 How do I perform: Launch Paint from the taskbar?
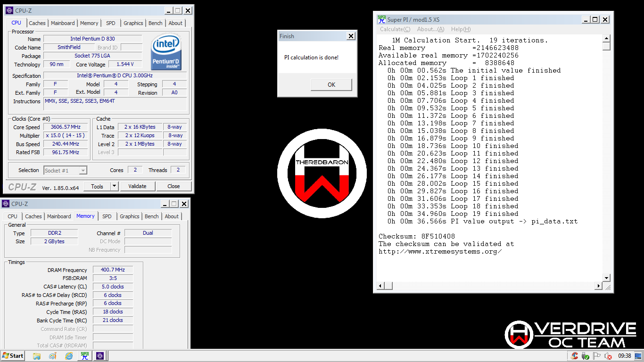tap(53, 356)
